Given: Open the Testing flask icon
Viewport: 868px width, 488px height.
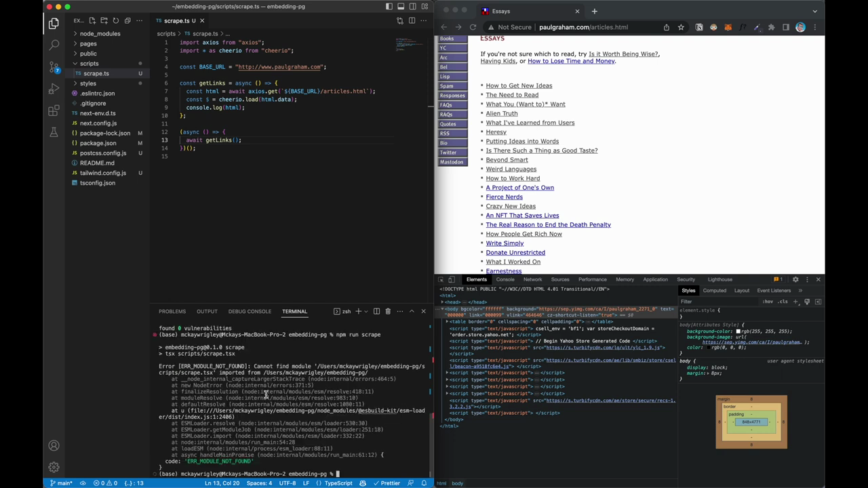Looking at the screenshot, I should (x=54, y=132).
